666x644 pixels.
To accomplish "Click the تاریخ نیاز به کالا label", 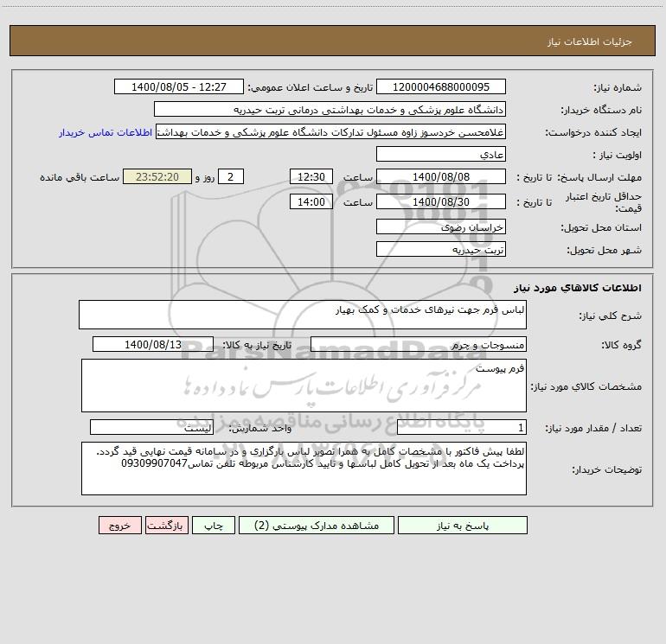I will click(258, 345).
